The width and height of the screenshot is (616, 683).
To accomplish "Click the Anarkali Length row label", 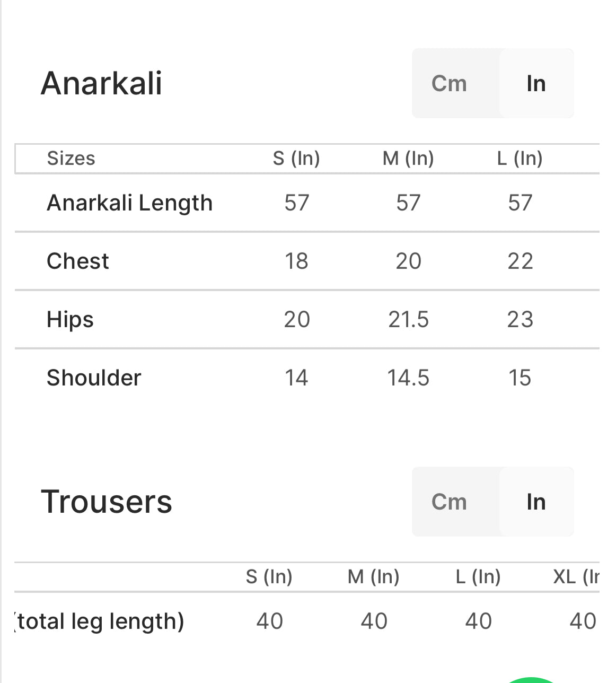I will (x=129, y=203).
